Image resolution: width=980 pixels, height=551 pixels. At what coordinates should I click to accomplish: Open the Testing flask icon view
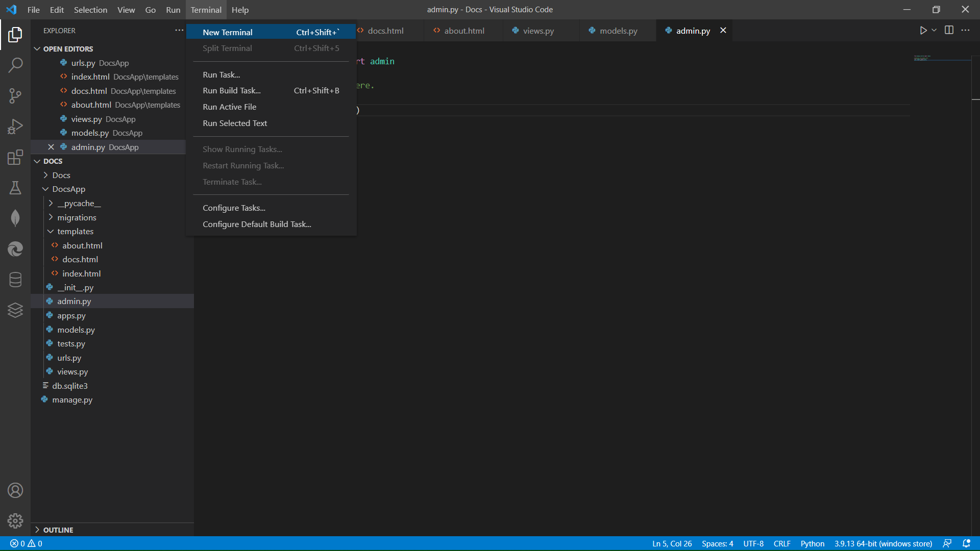point(15,188)
